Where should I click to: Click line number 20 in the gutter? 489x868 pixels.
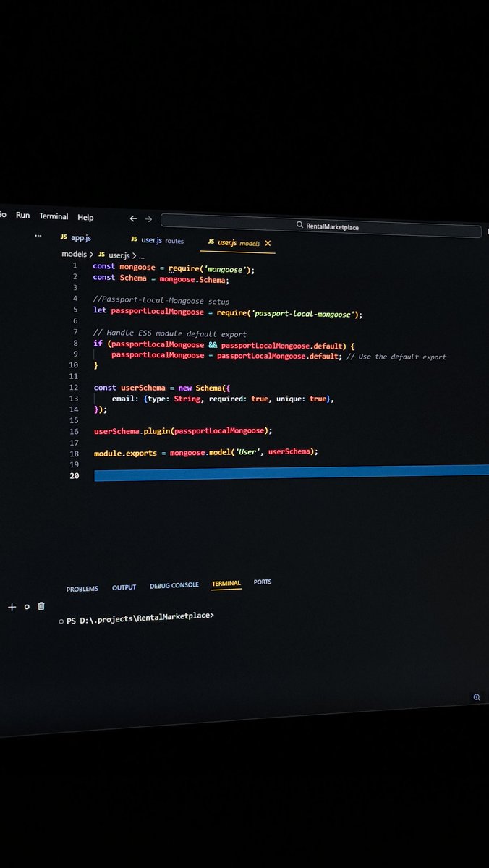click(x=75, y=476)
